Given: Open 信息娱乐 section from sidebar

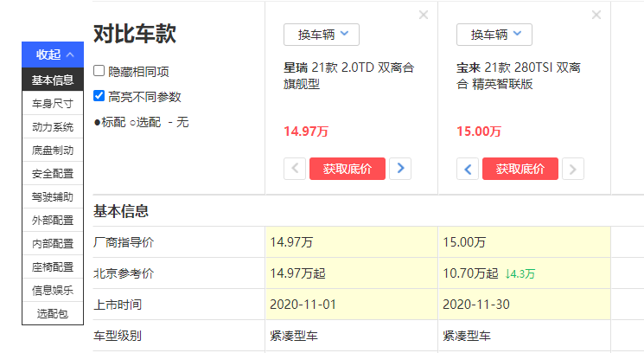Looking at the screenshot, I should coord(53,290).
